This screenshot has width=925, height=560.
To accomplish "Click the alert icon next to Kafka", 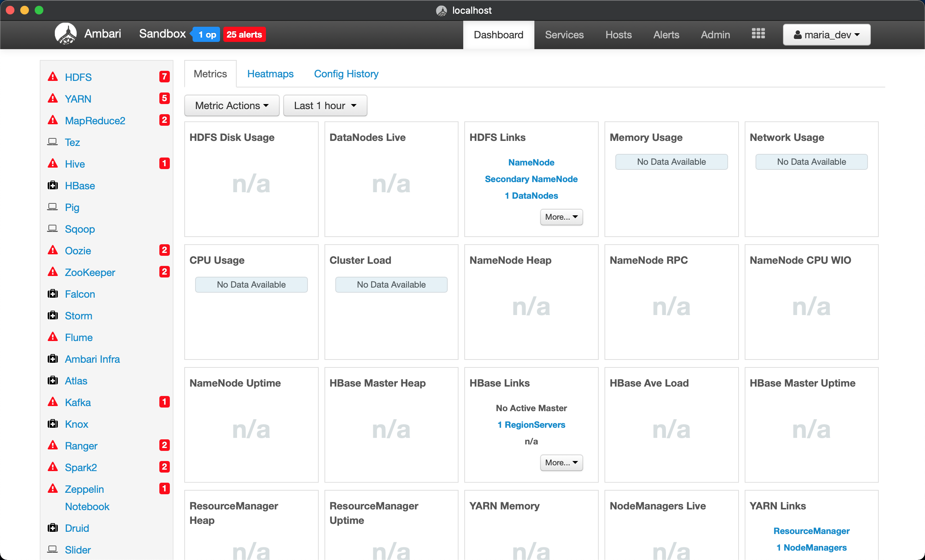I will point(52,402).
